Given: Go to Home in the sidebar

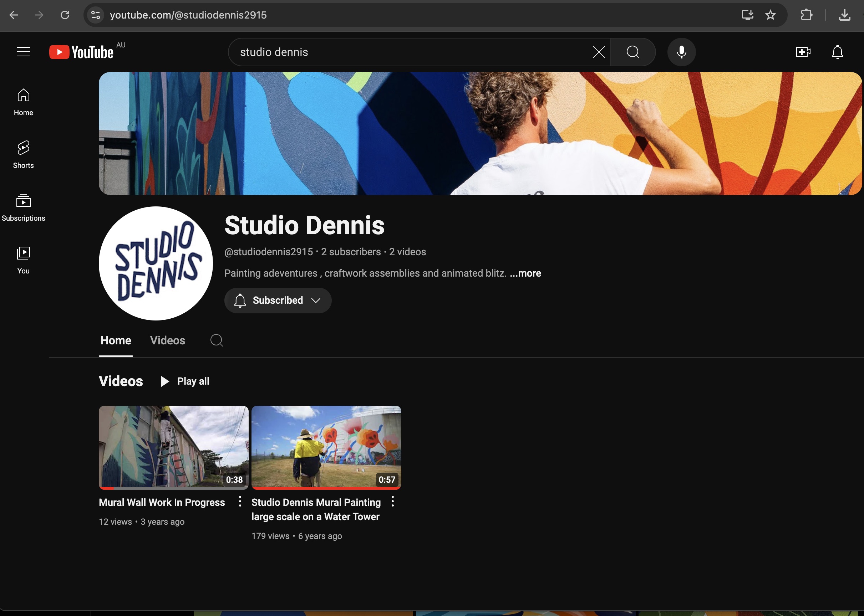Looking at the screenshot, I should point(24,102).
